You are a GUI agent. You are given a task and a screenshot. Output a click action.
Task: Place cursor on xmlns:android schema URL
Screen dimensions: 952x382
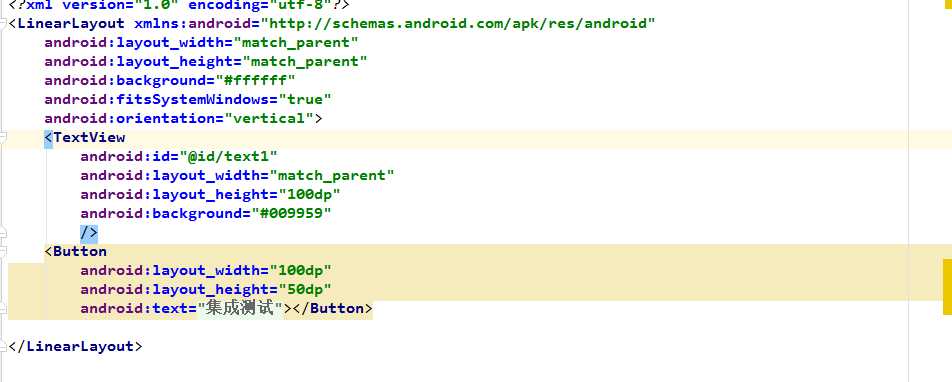(x=458, y=24)
